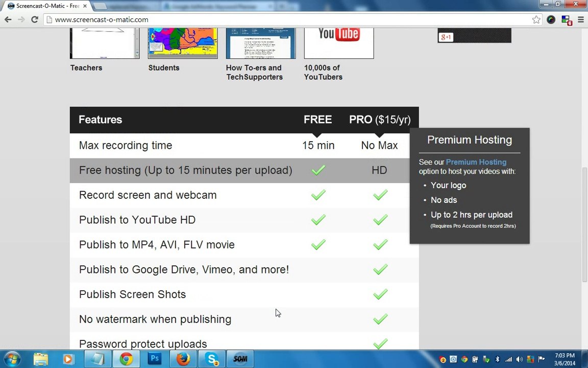The width and height of the screenshot is (588, 368).
Task: Open Skype from the taskbar
Action: point(211,359)
